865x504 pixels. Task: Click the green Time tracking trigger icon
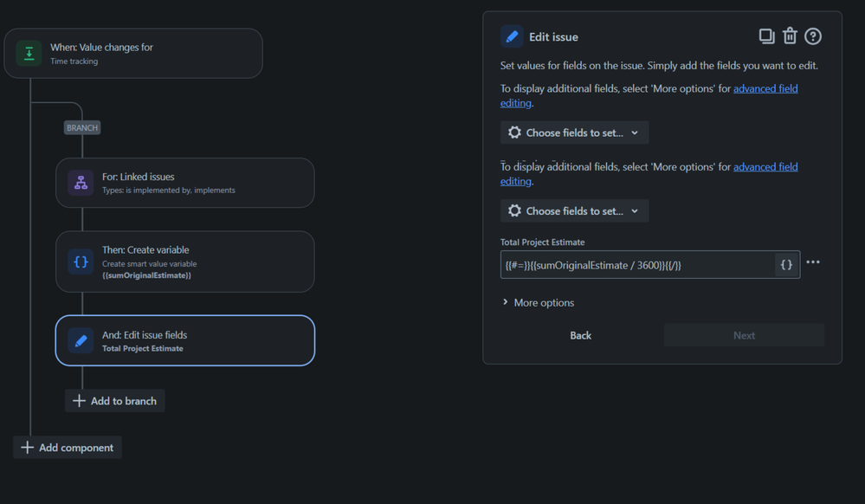[x=29, y=53]
